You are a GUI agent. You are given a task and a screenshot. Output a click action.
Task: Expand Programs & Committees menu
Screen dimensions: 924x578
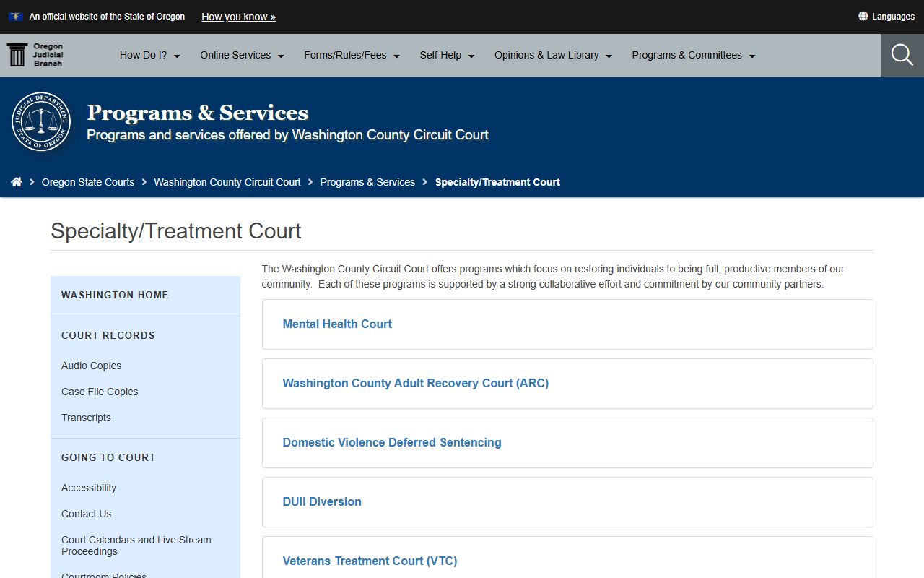click(694, 56)
